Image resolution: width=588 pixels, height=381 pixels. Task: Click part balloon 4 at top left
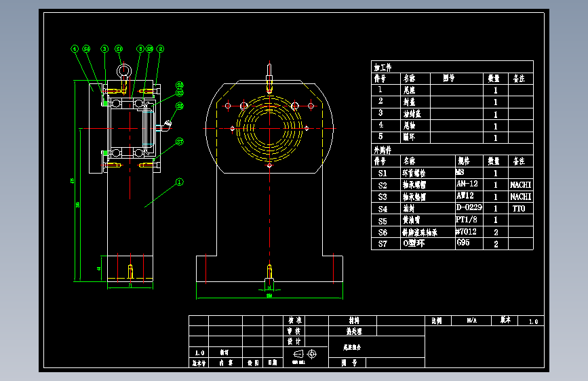pyautogui.click(x=75, y=49)
